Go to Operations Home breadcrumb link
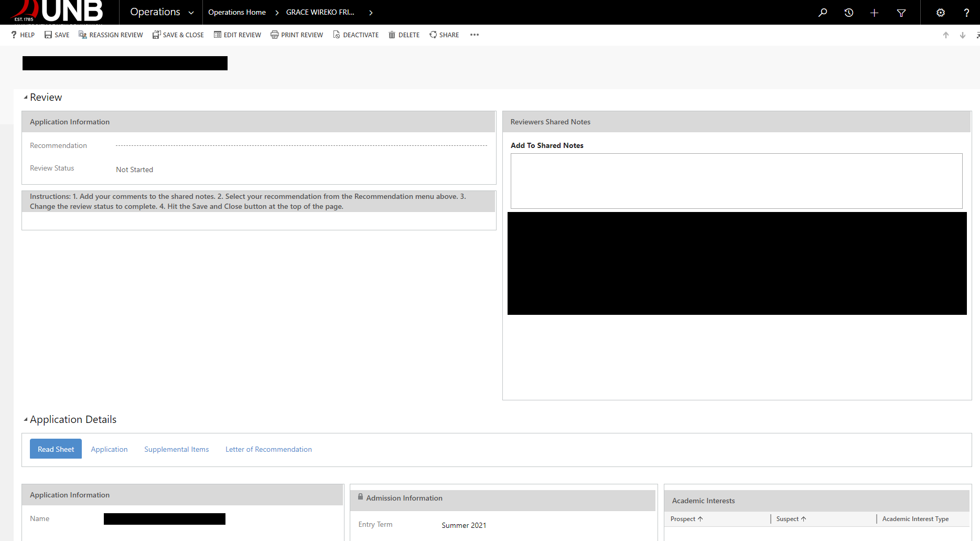Image resolution: width=980 pixels, height=541 pixels. pos(237,13)
